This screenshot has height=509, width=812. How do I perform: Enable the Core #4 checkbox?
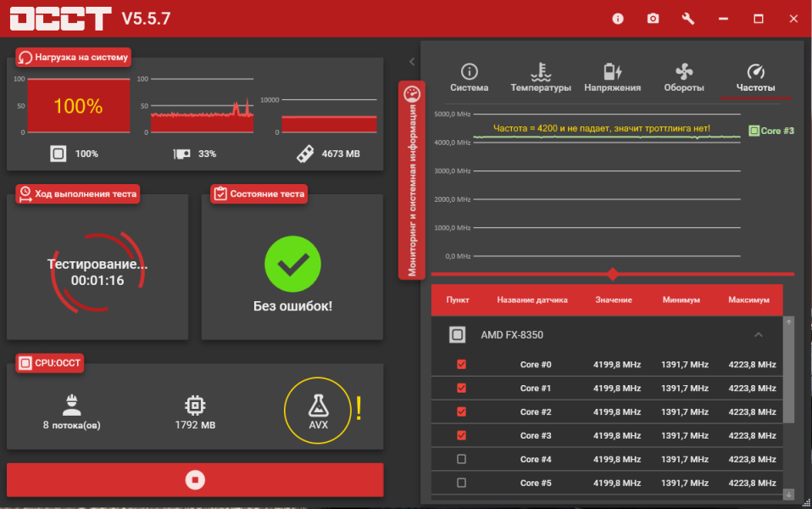click(x=461, y=459)
